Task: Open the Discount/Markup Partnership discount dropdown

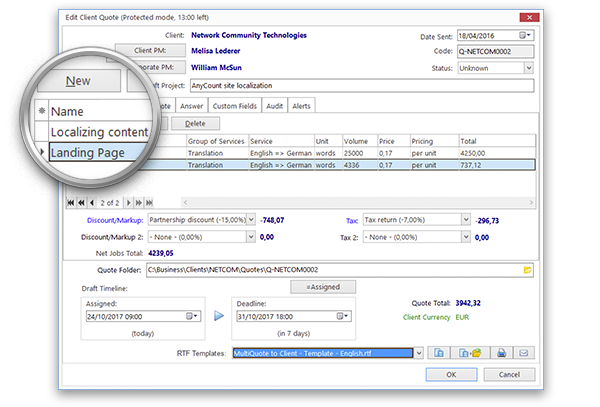Action: click(249, 219)
